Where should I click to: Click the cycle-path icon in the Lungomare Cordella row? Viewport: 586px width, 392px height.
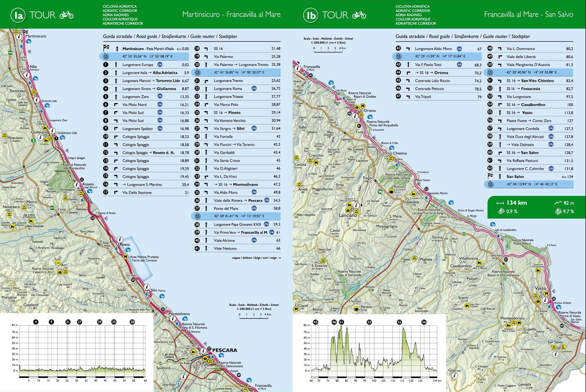pos(551,128)
